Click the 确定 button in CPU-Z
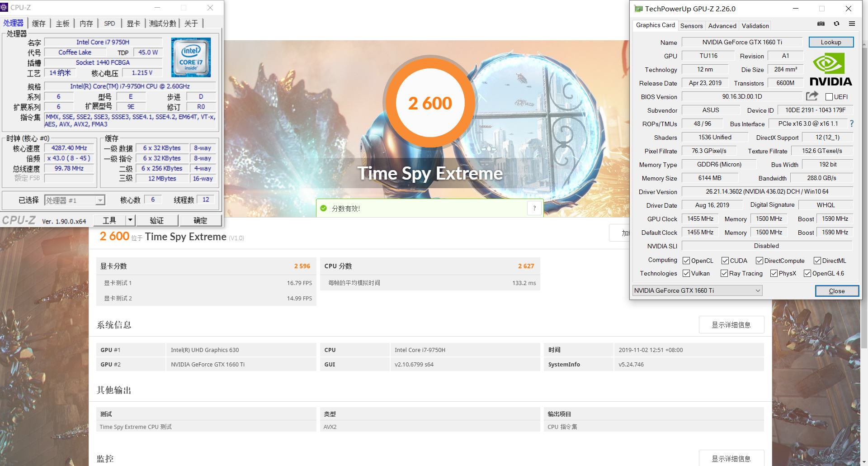Screen dimensions: 868x466 pos(200,220)
